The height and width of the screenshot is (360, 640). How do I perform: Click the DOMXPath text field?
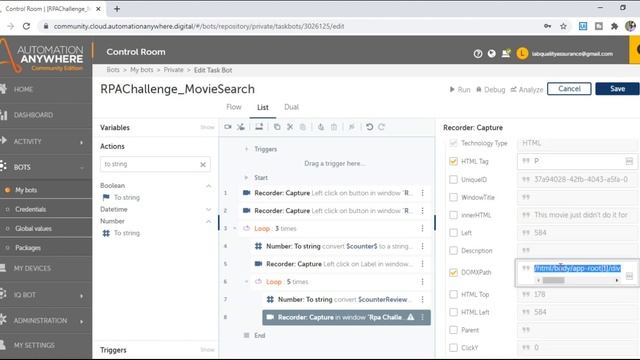tap(578, 268)
